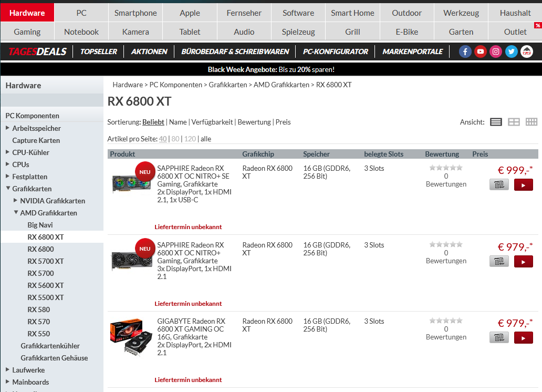542x392 pixels.
Task: Select RX 5700 XT in sidebar
Action: (46, 262)
